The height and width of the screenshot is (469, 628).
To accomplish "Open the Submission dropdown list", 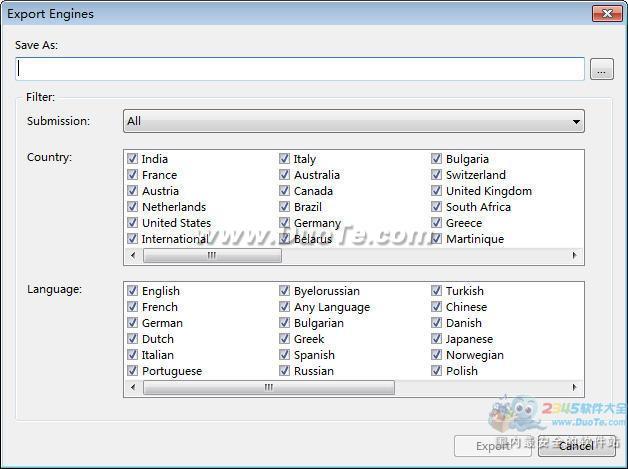I will click(353, 121).
